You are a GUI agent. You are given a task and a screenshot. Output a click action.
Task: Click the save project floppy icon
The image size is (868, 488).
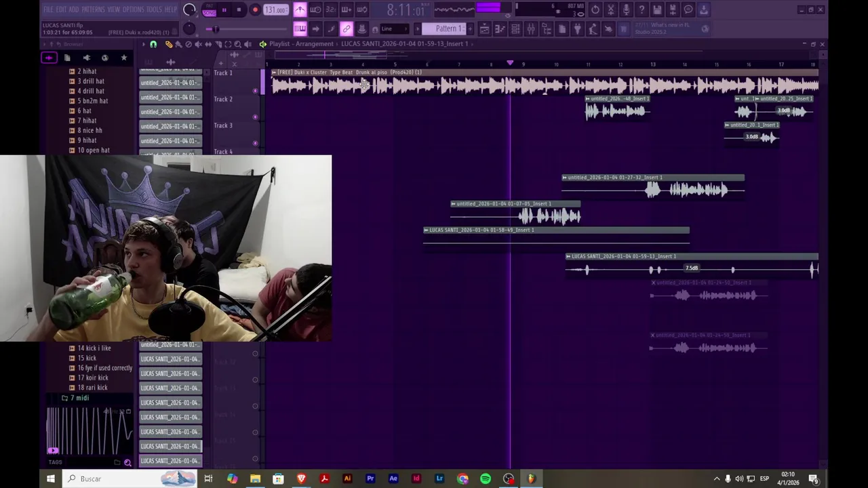(x=657, y=9)
